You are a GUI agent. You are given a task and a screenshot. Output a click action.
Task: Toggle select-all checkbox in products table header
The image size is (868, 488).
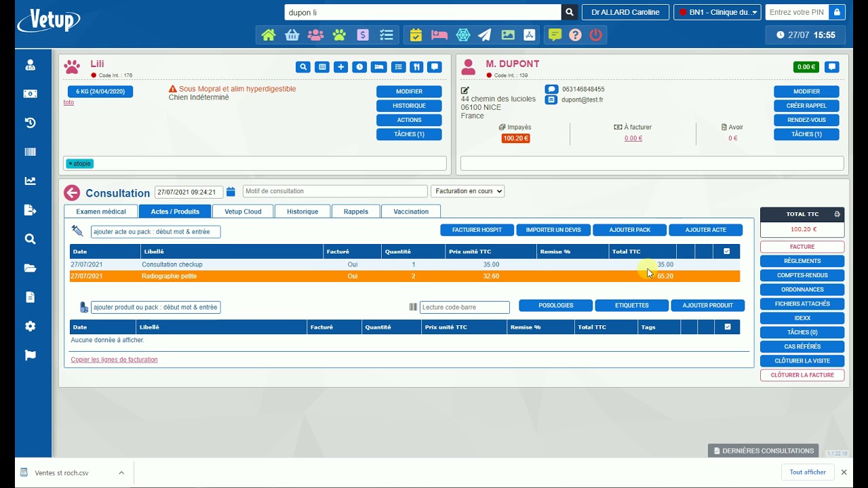[728, 327]
